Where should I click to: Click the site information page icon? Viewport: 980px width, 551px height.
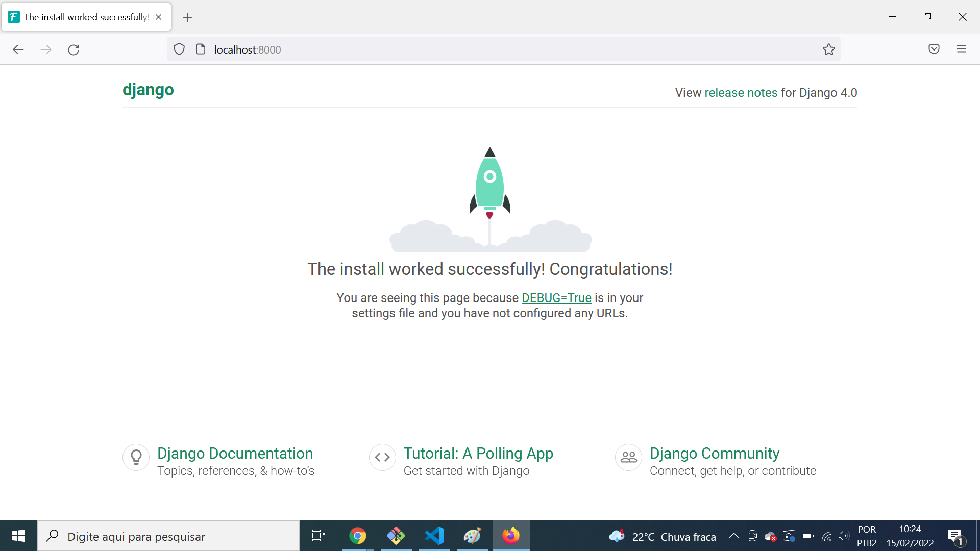click(x=201, y=49)
